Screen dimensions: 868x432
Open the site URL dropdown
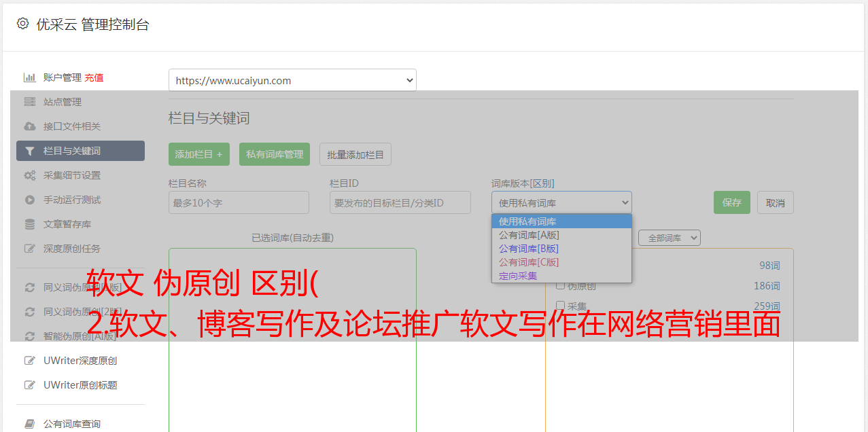coord(292,80)
